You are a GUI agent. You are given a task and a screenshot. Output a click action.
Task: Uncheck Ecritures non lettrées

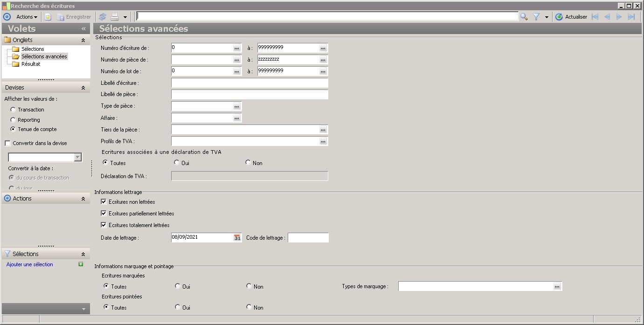click(104, 202)
